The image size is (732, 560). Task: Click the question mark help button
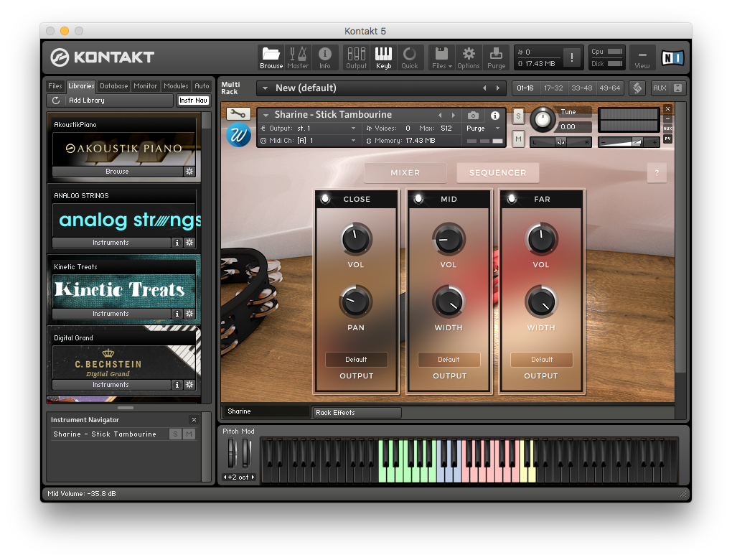[x=657, y=173]
